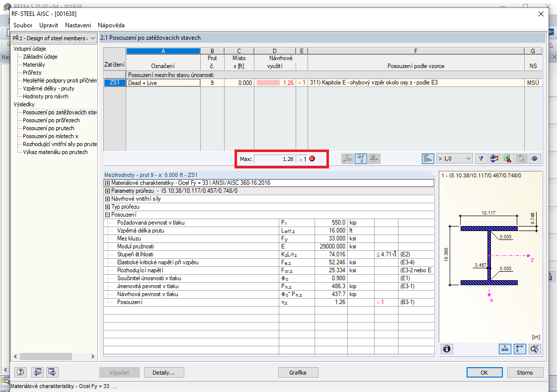Open the Detaily... dialog button

164,373
